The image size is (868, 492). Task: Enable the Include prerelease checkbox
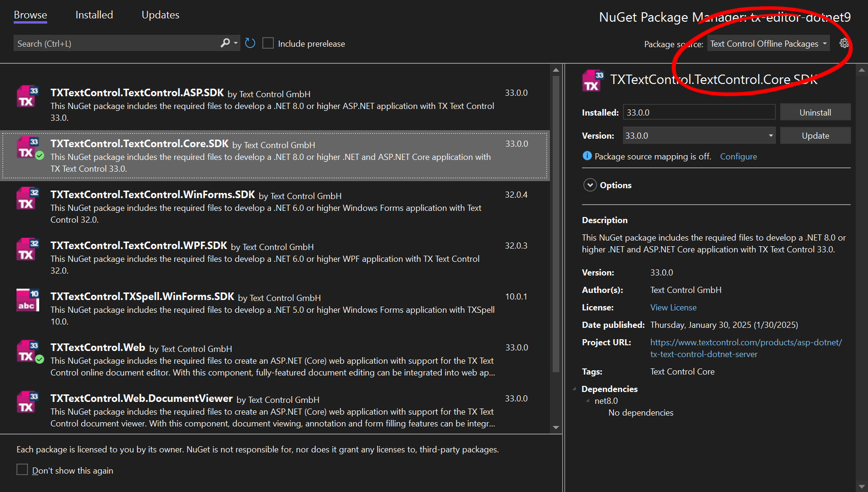click(268, 43)
